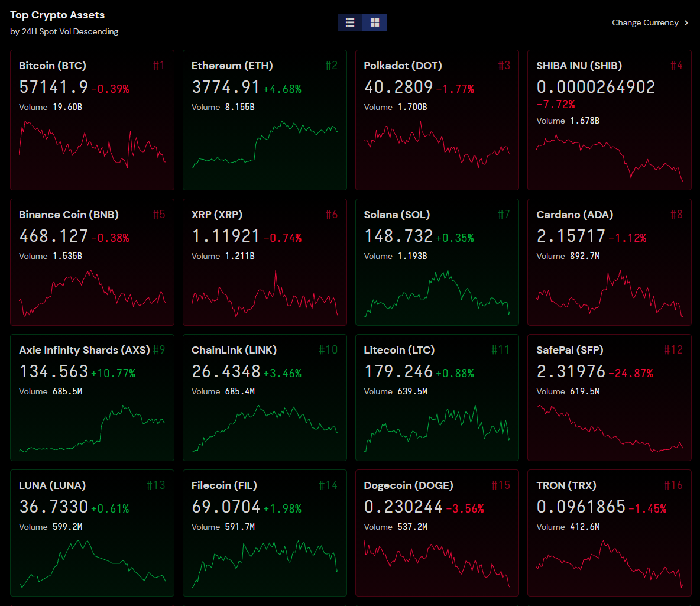700x606 pixels.
Task: Open the Bitcoin (BTC) card title
Action: coord(53,66)
